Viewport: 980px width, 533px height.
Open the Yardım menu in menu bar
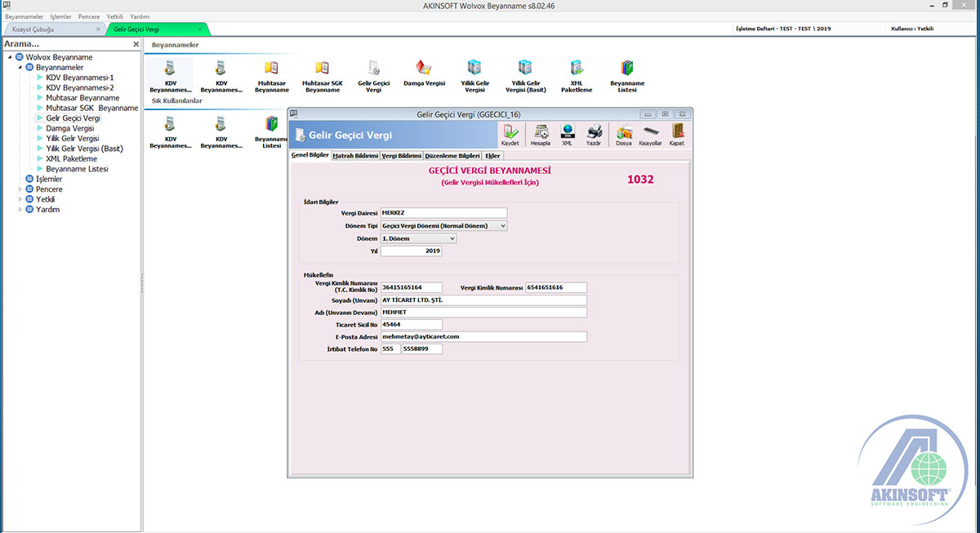[140, 16]
